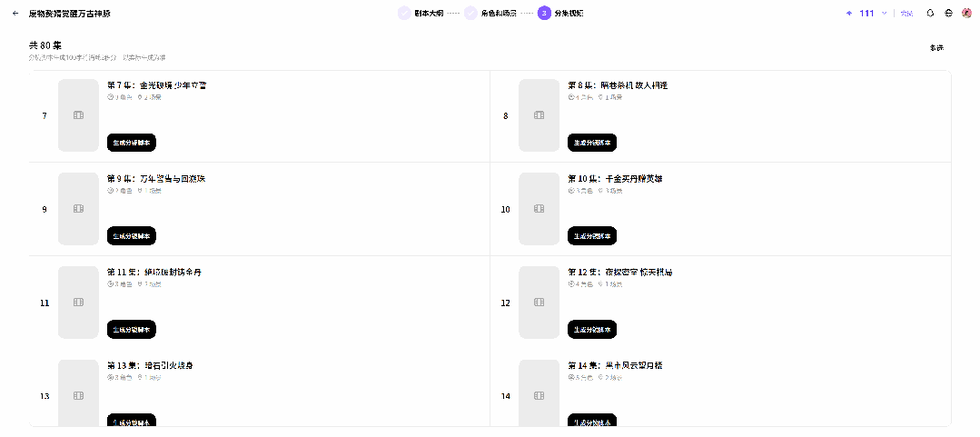This screenshot has height=437, width=980.
Task: Open the notification bell
Action: [x=930, y=13]
